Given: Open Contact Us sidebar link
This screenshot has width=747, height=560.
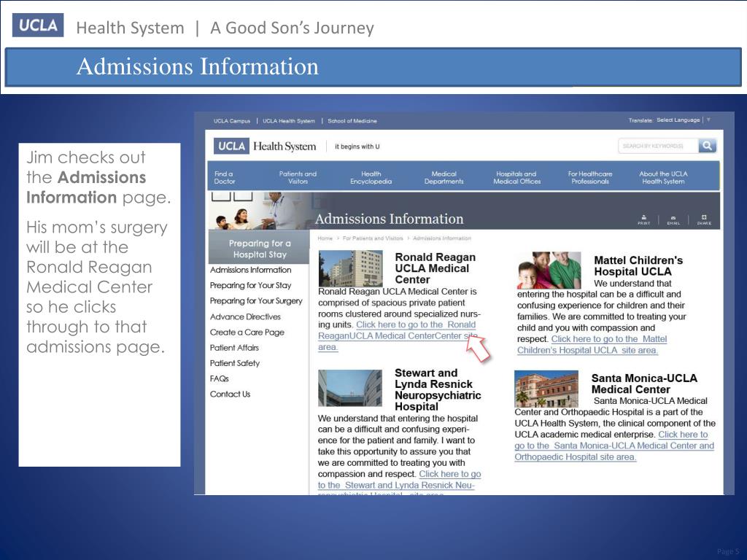Looking at the screenshot, I should (x=230, y=394).
